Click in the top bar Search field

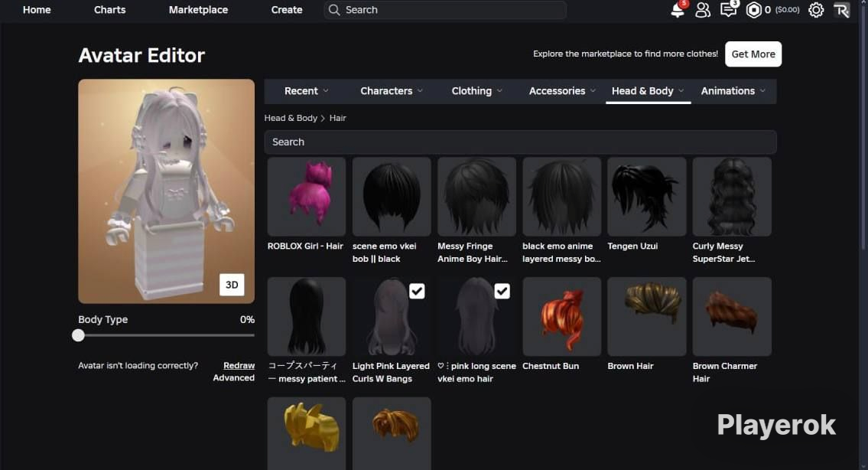445,10
